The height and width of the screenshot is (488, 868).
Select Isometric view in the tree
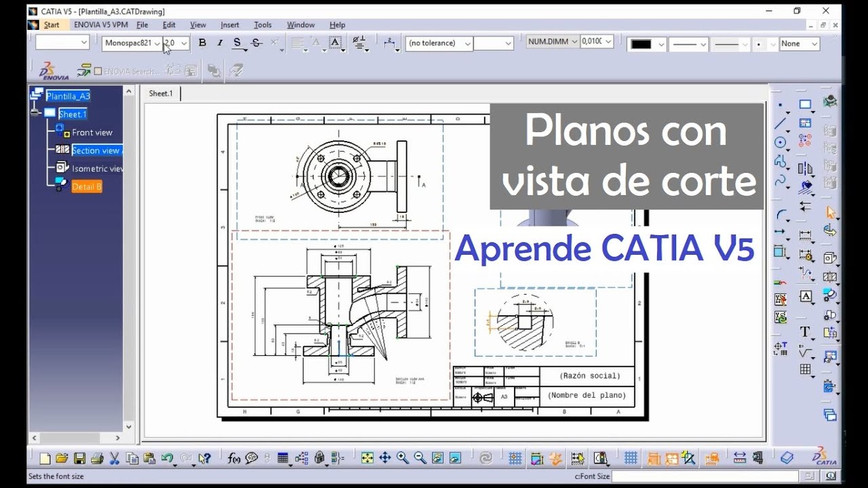pos(98,169)
